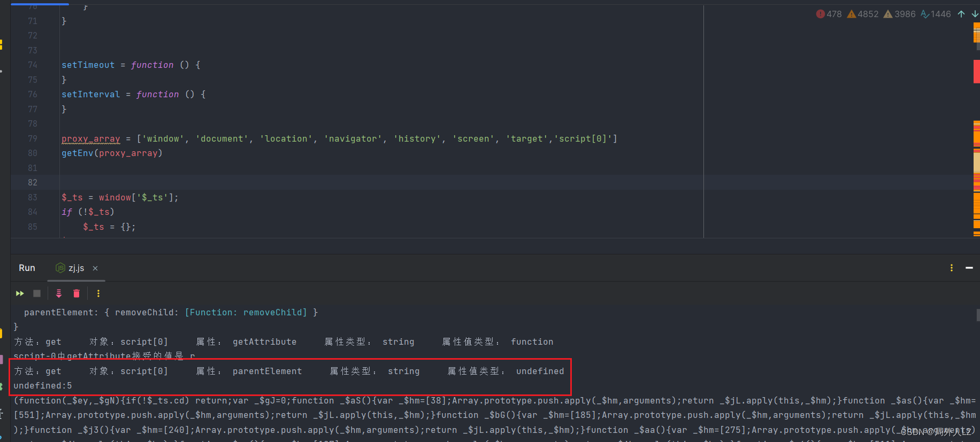Click line number 82 in gutter
The height and width of the screenshot is (442, 980).
coord(33,183)
